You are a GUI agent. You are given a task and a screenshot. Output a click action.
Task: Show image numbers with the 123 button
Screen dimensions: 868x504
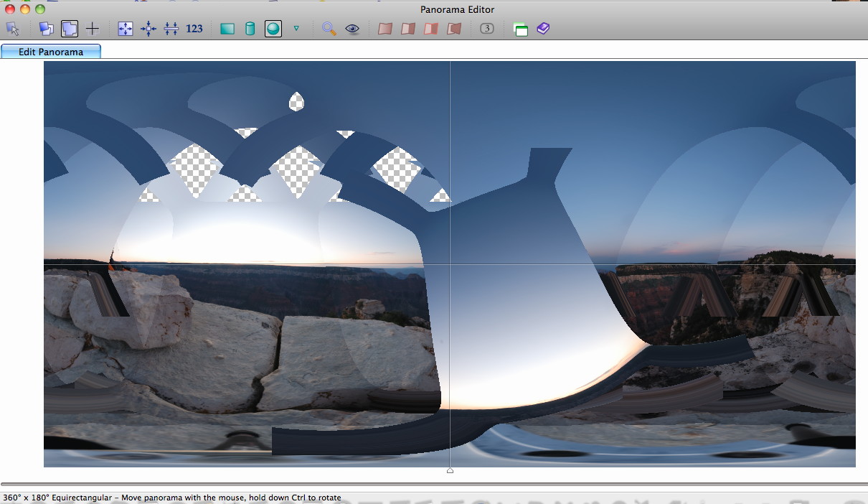pyautogui.click(x=194, y=29)
